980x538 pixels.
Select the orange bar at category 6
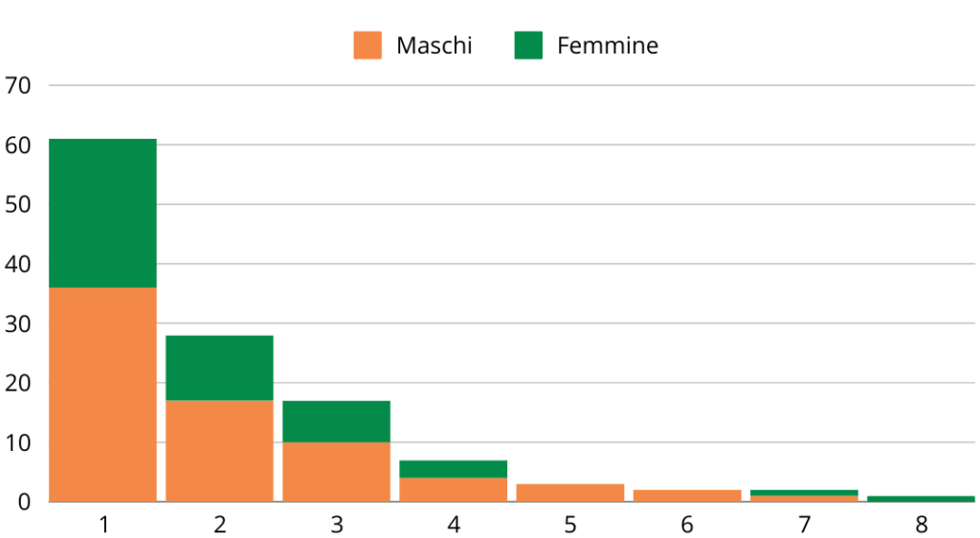tap(686, 495)
